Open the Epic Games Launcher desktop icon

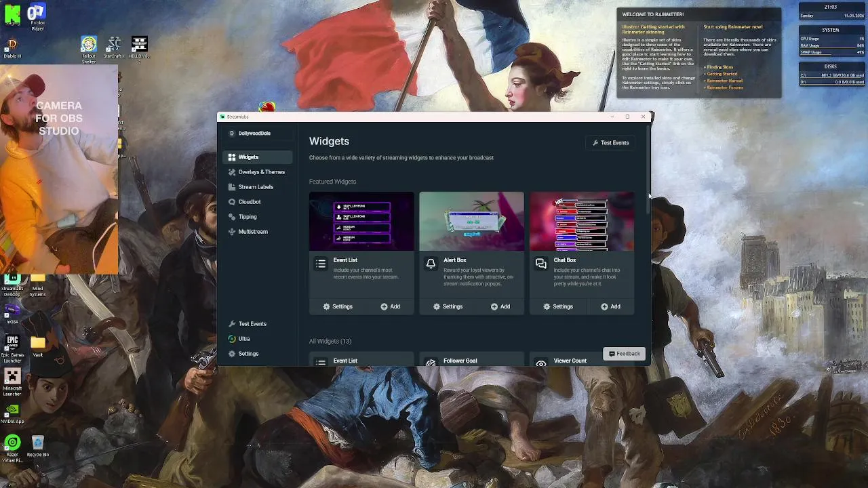click(12, 347)
